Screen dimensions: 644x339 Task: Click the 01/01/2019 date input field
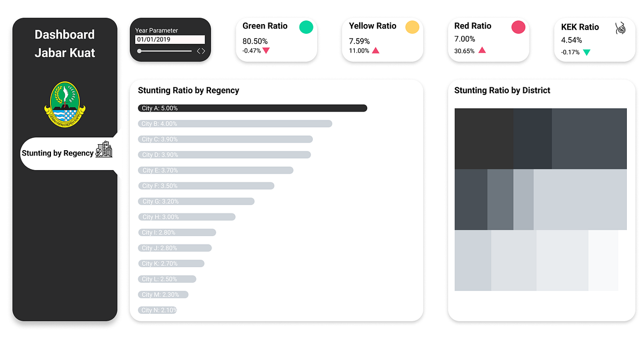tap(171, 39)
